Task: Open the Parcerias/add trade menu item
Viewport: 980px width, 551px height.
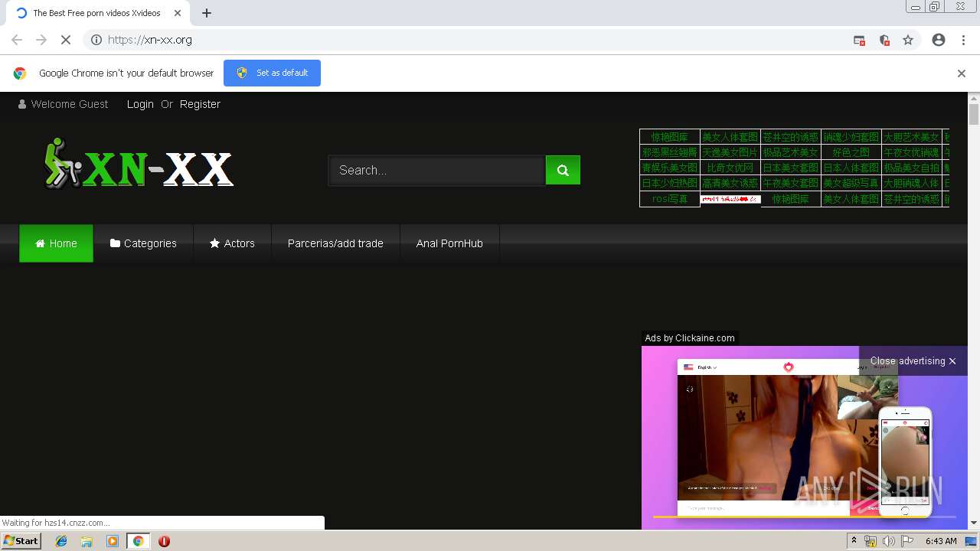Action: click(x=335, y=243)
